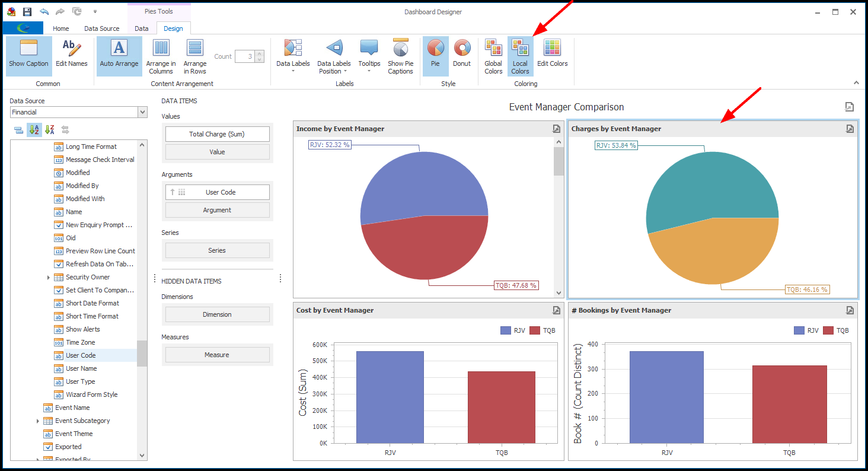Image resolution: width=868 pixels, height=471 pixels.
Task: Click the Dimension placeholder
Action: tap(217, 314)
